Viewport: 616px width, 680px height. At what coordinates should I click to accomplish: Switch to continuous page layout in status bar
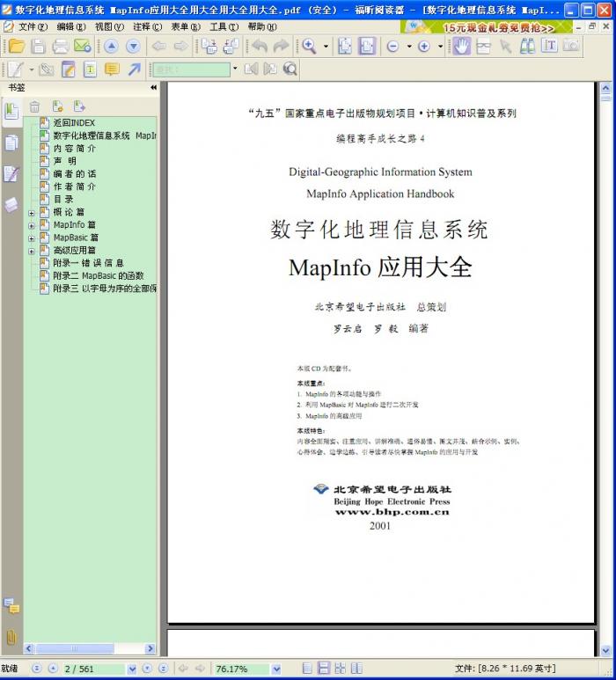tap(324, 669)
